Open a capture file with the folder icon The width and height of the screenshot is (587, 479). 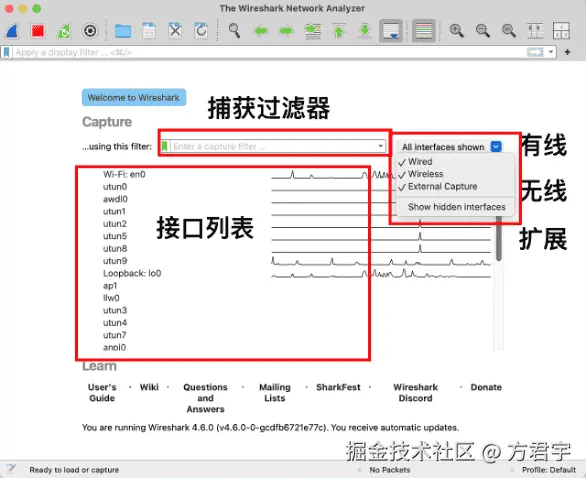pyautogui.click(x=123, y=31)
